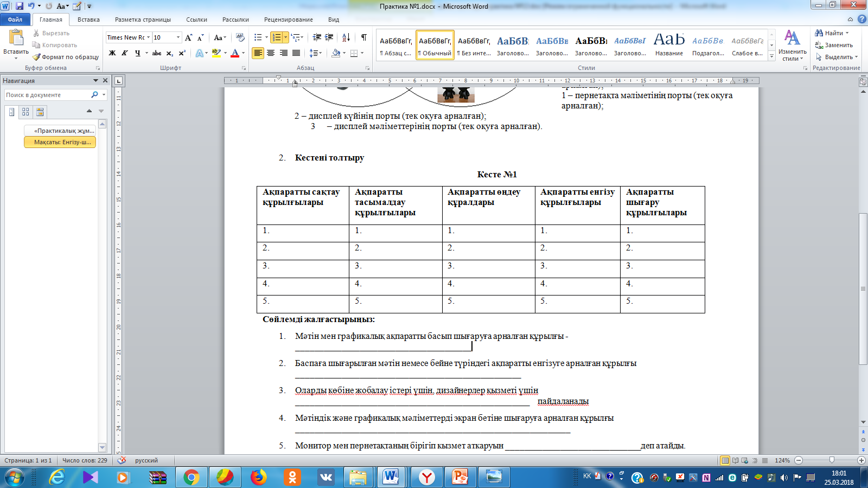The image size is (868, 488).
Task: Toggle underline formatting (Ч)
Action: click(138, 53)
